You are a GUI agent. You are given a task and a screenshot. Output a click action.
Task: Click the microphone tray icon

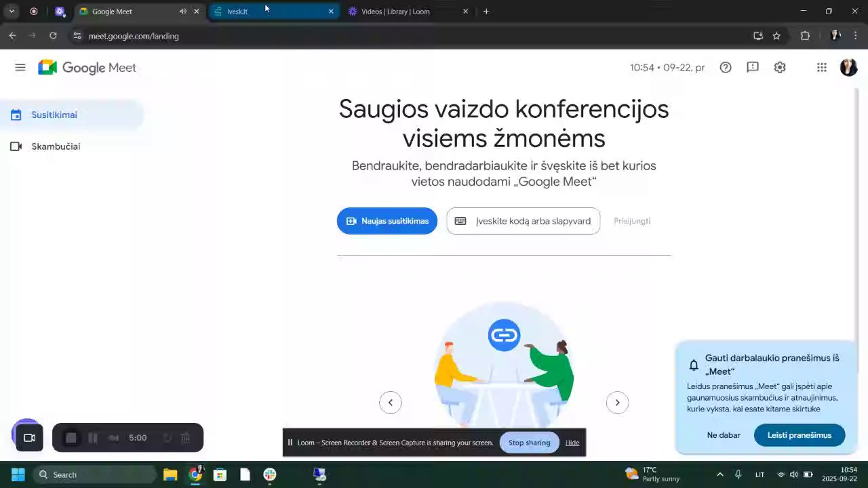tap(738, 474)
